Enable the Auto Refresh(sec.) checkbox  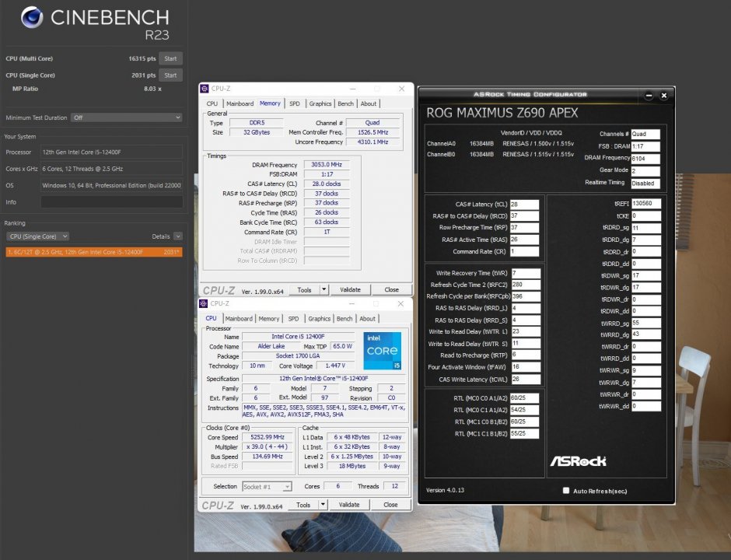pos(565,491)
